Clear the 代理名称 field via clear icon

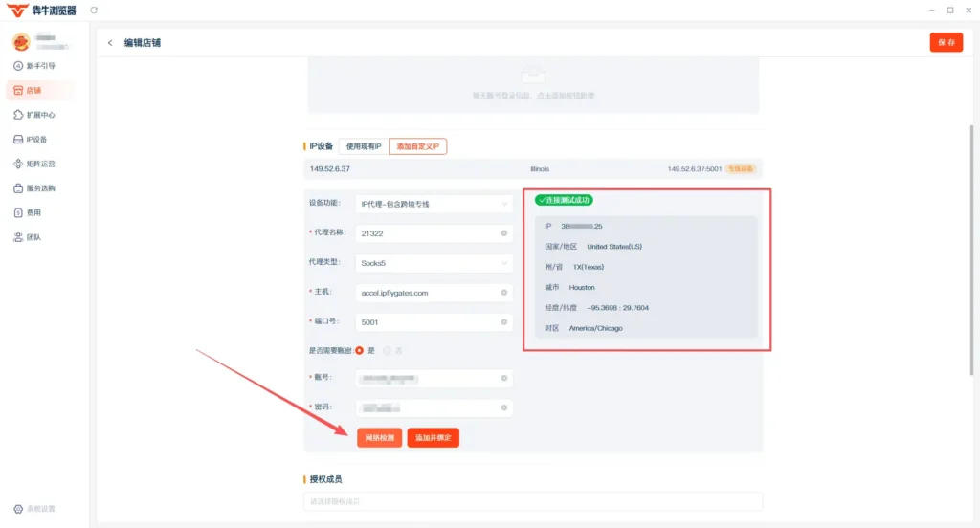coord(503,233)
